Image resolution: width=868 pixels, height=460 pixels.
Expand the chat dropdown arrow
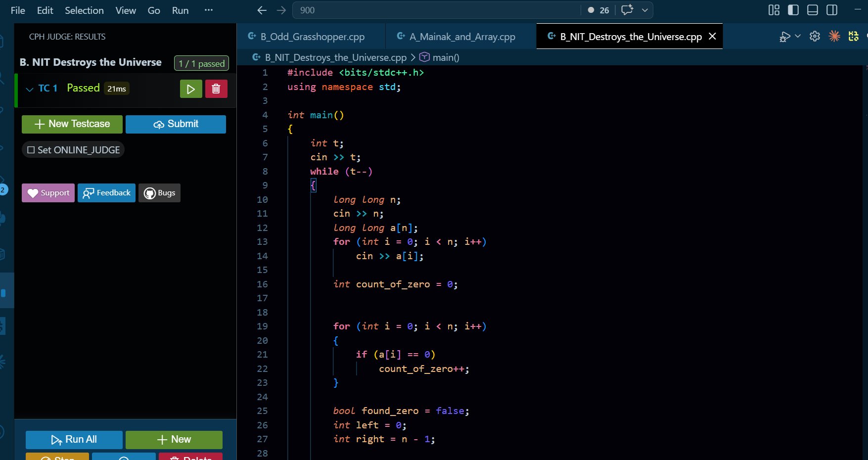coord(645,10)
